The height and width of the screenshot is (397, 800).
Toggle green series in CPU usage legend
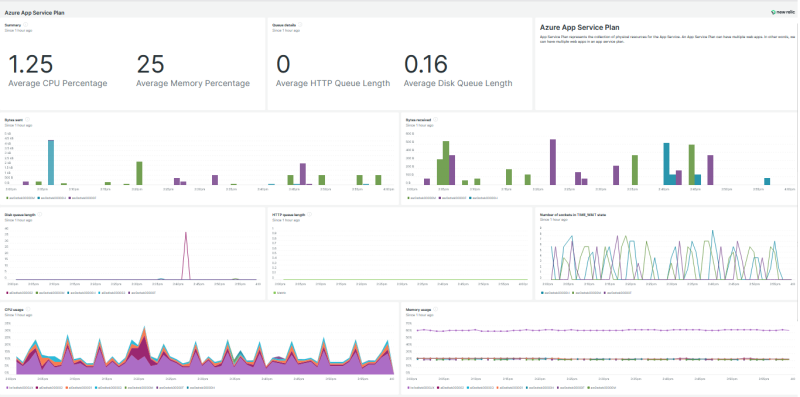139,387
